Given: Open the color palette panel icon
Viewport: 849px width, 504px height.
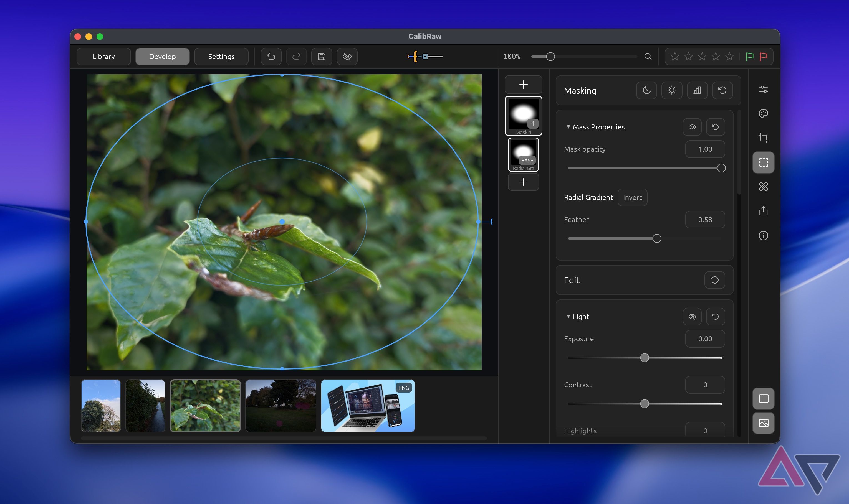Looking at the screenshot, I should tap(763, 113).
